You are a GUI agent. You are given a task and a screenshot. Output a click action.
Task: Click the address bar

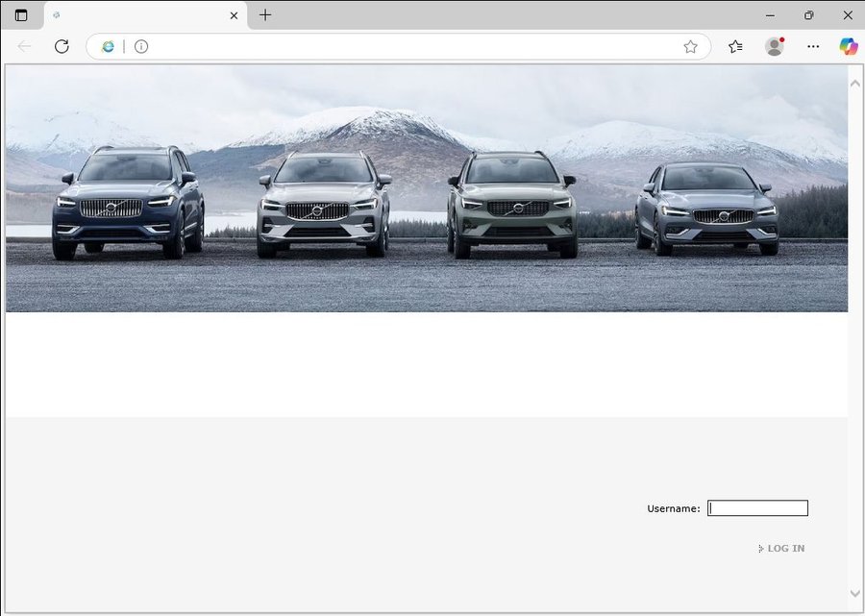tap(384, 46)
